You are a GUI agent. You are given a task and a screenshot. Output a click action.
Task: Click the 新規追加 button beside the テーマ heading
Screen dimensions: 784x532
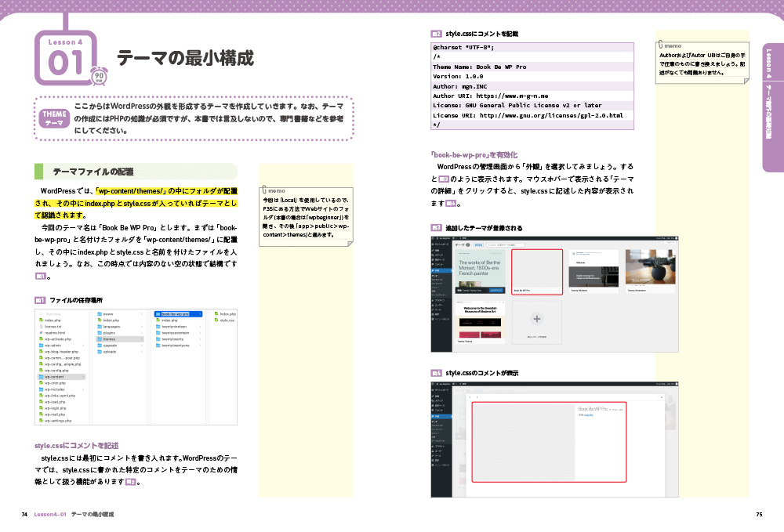tap(477, 244)
